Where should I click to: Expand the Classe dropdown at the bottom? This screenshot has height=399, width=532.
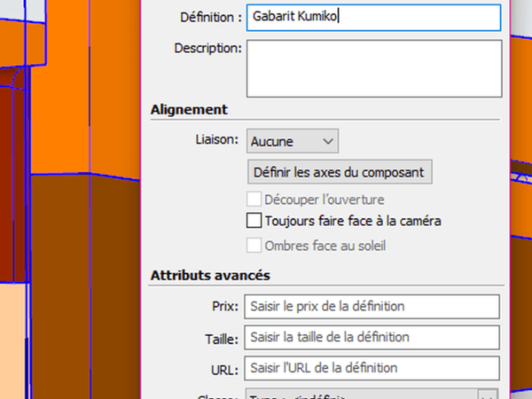click(487, 395)
